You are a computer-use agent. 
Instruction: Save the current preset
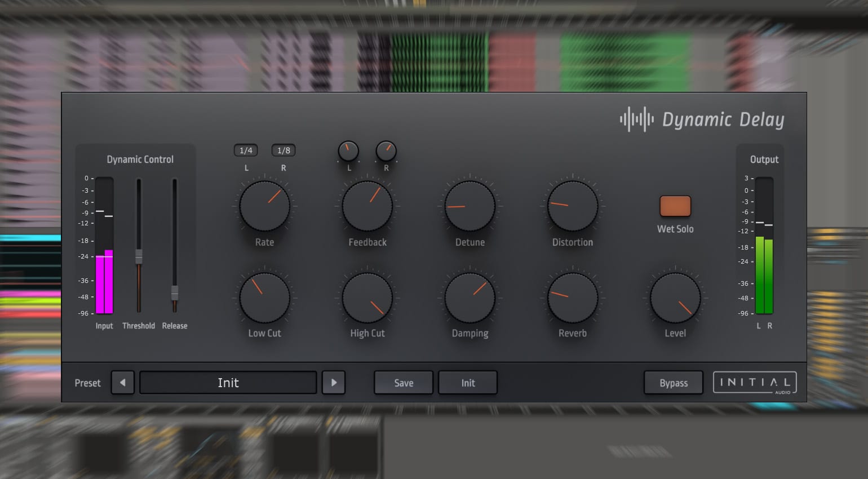pos(403,383)
